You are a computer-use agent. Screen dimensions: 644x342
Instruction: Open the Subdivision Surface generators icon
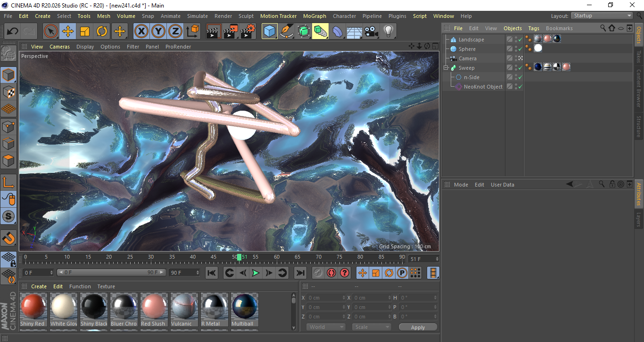click(304, 32)
